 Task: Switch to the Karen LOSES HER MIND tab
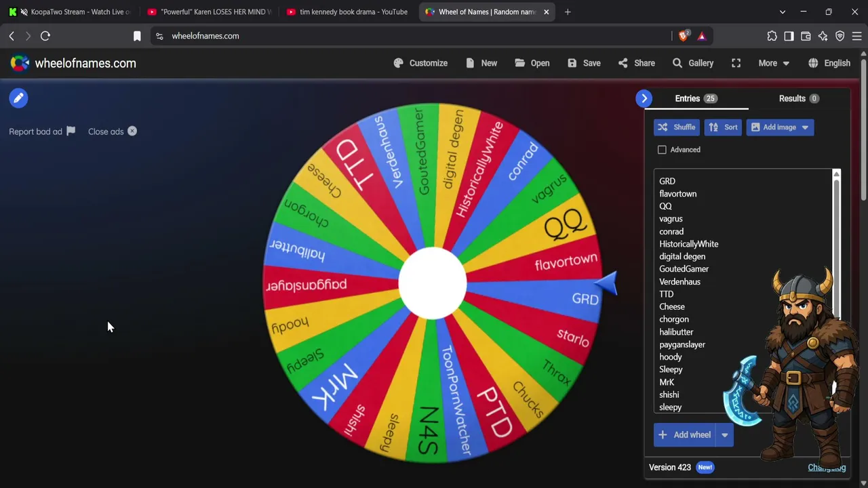[209, 12]
